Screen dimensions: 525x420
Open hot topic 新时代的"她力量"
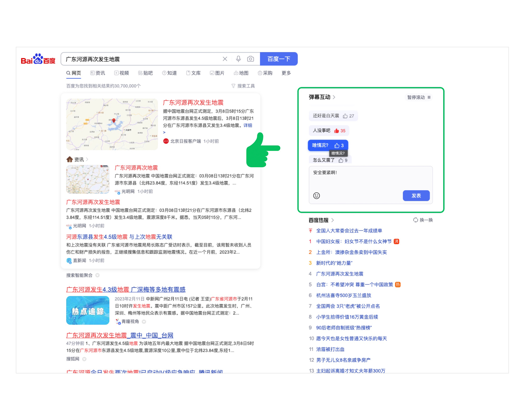coord(334,263)
